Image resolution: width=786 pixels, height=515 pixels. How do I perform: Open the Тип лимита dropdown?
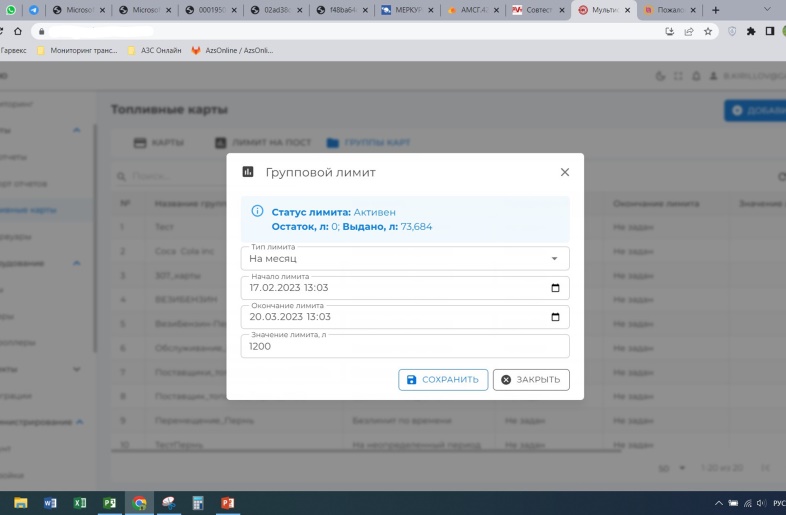(555, 259)
